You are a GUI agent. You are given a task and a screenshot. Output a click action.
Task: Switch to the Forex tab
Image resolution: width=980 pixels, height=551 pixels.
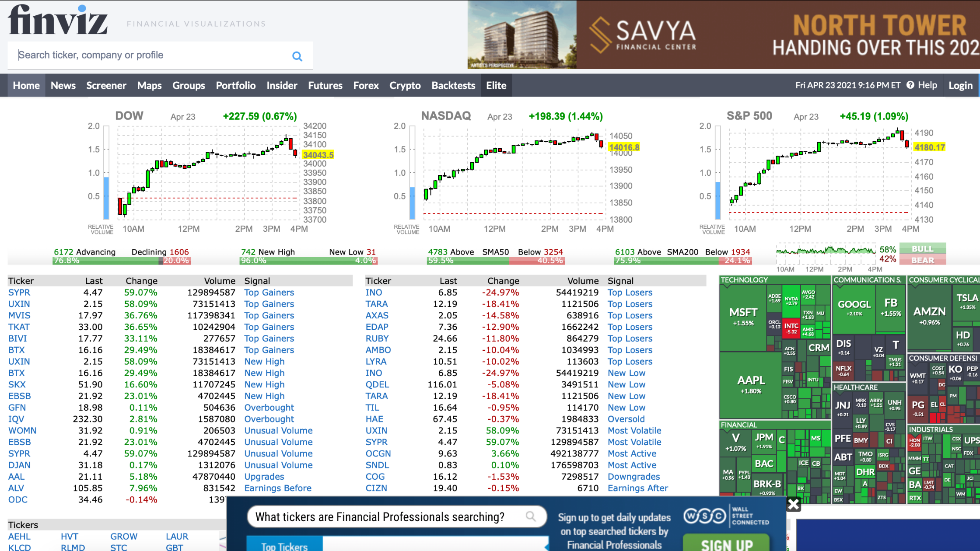(x=366, y=85)
